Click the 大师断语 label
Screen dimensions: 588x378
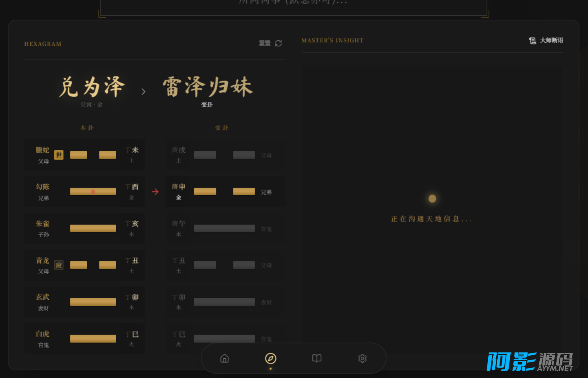[551, 40]
